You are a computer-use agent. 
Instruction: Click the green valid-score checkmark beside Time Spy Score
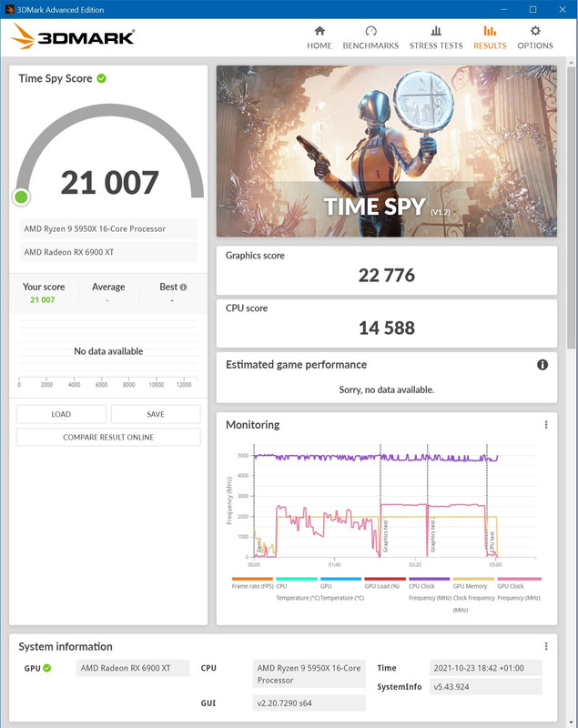pyautogui.click(x=102, y=78)
